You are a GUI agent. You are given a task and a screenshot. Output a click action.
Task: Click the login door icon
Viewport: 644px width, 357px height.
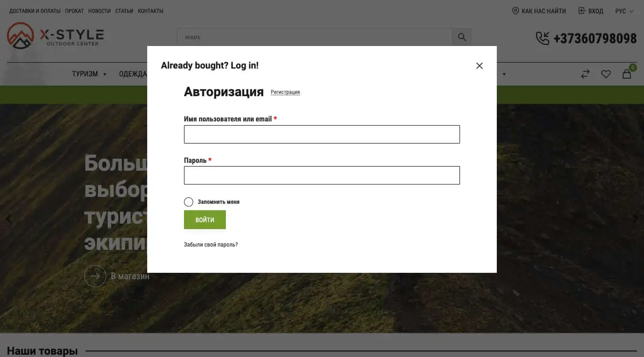pos(582,11)
